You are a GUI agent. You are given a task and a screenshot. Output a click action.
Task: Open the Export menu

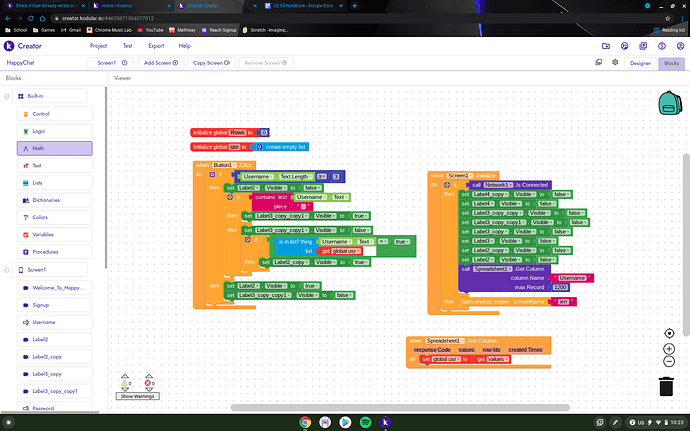[156, 46]
